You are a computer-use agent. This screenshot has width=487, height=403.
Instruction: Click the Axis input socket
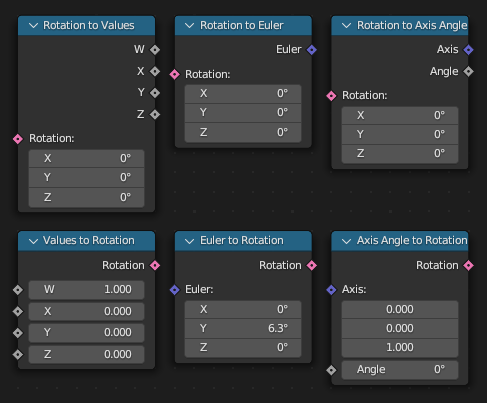[x=331, y=290]
